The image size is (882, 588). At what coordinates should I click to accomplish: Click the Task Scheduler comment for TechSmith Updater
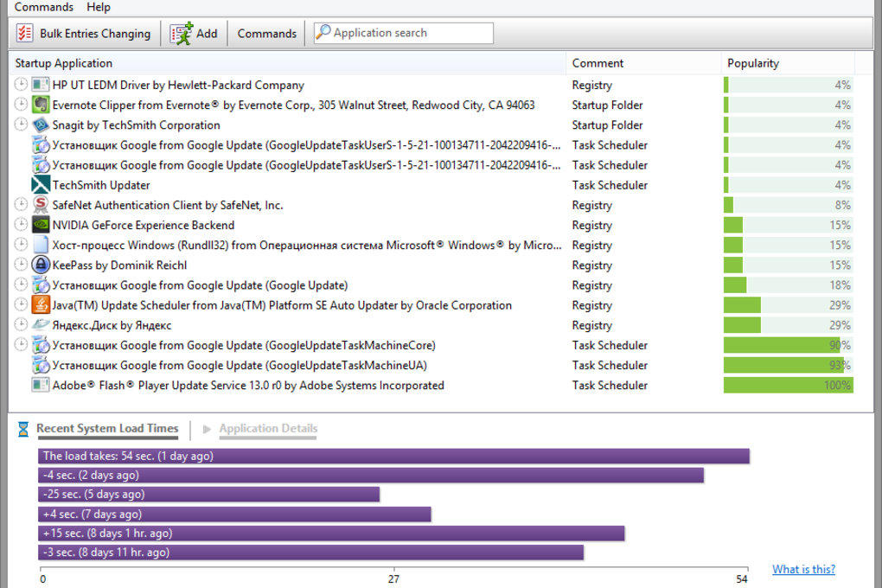click(x=610, y=185)
